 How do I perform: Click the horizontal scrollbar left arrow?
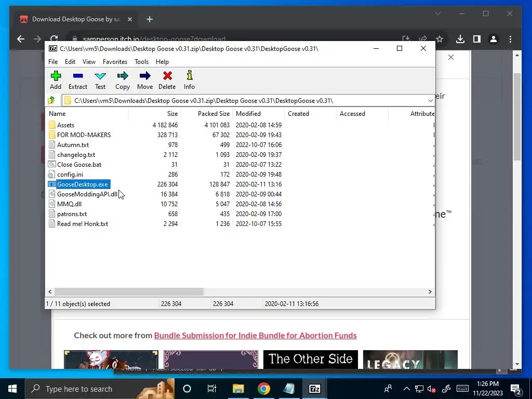(50, 291)
